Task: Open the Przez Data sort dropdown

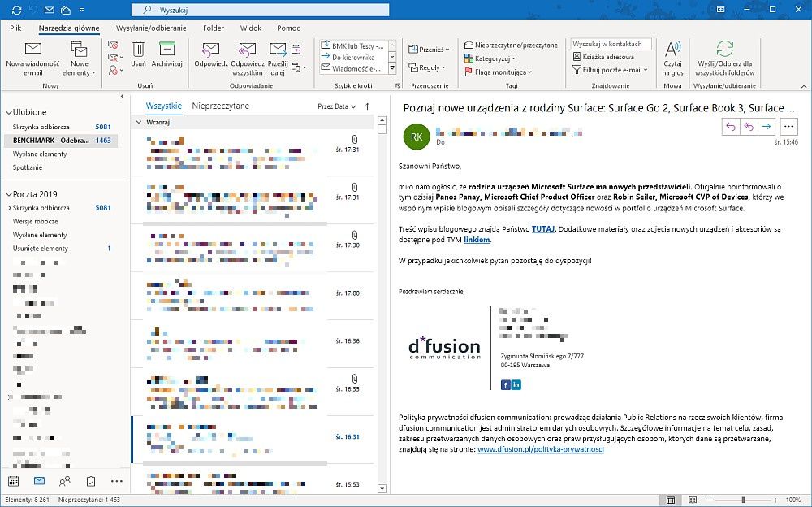Action: (337, 106)
